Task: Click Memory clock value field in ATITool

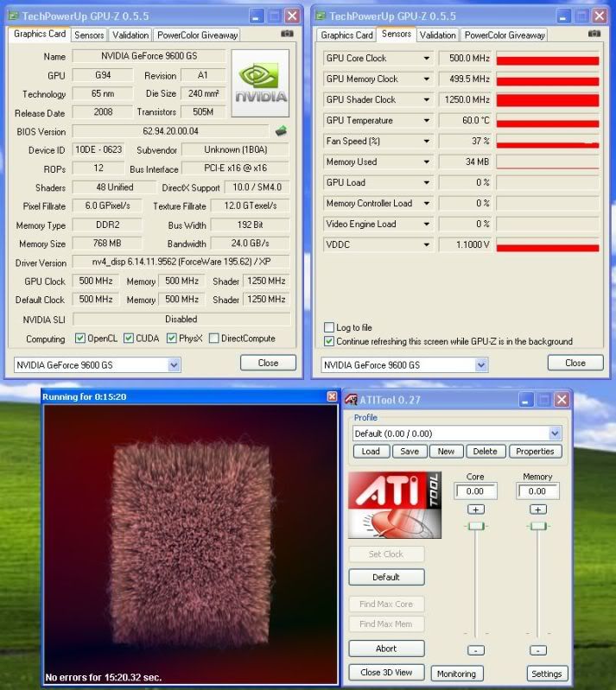Action: pyautogui.click(x=537, y=491)
